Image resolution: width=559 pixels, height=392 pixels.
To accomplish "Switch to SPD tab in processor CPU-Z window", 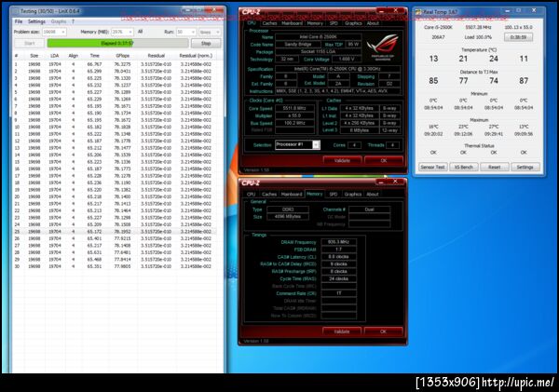I will click(x=334, y=23).
